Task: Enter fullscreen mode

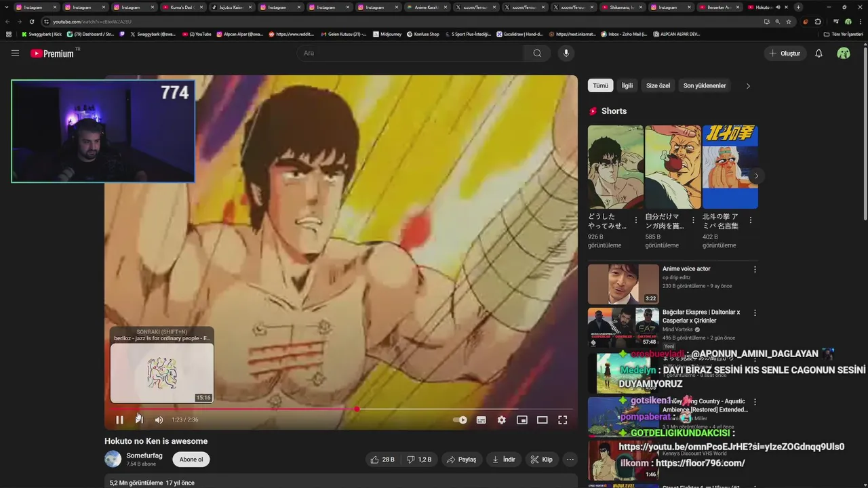Action: point(562,420)
